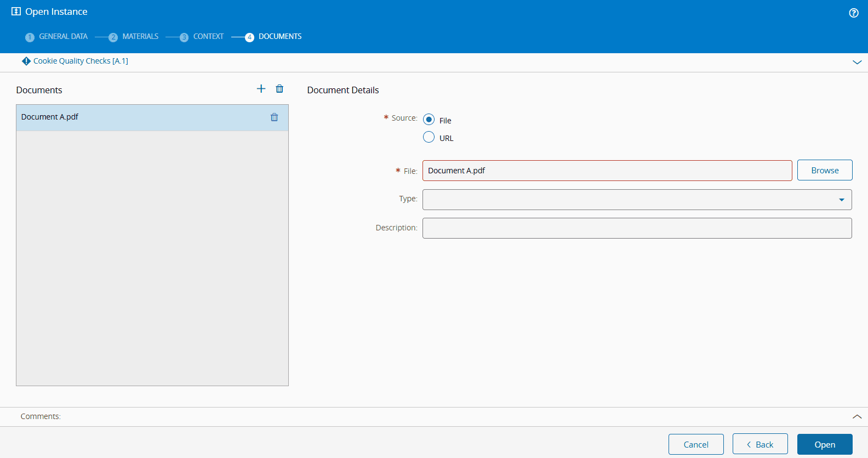Viewport: 868px width, 458px height.
Task: Click the Browse button
Action: pyautogui.click(x=824, y=170)
